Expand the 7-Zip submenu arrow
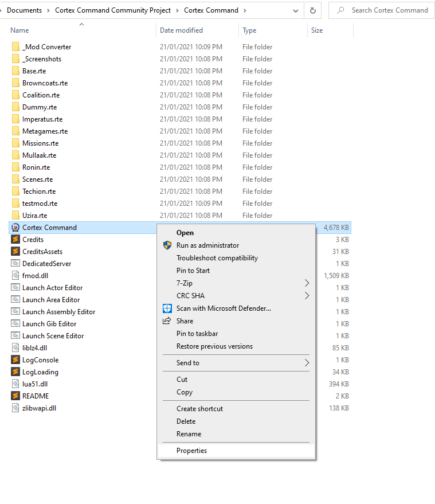Viewport: 435px width, 504px height. tap(307, 283)
